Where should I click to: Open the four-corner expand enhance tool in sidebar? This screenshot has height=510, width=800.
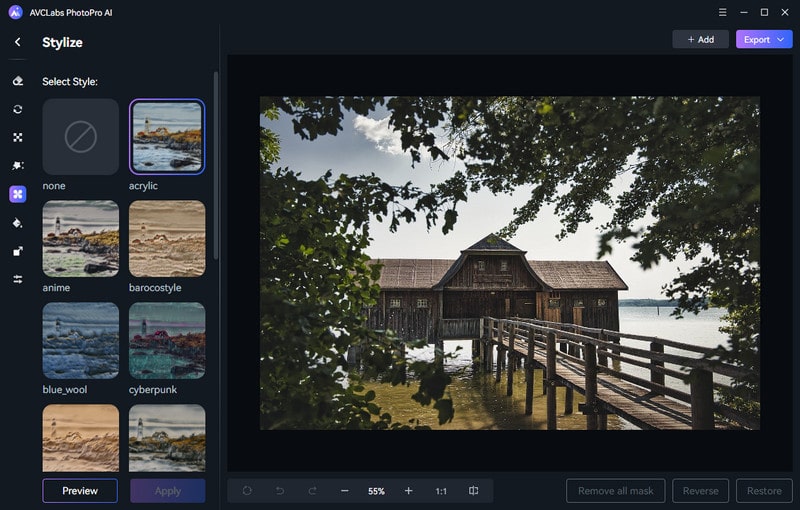pos(18,137)
